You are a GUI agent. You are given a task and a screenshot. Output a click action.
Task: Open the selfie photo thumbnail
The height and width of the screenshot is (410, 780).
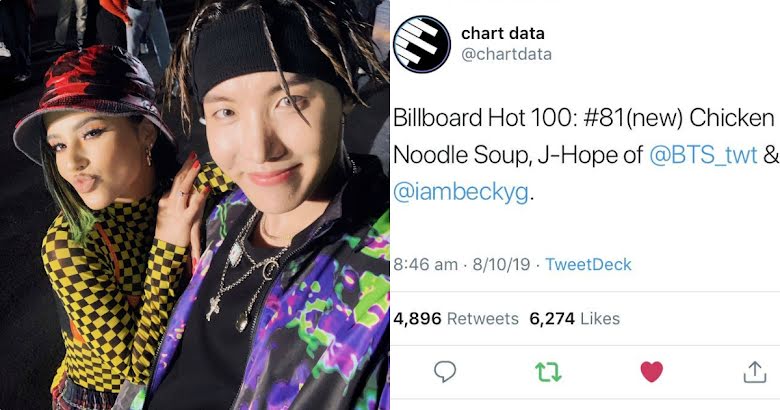point(195,205)
